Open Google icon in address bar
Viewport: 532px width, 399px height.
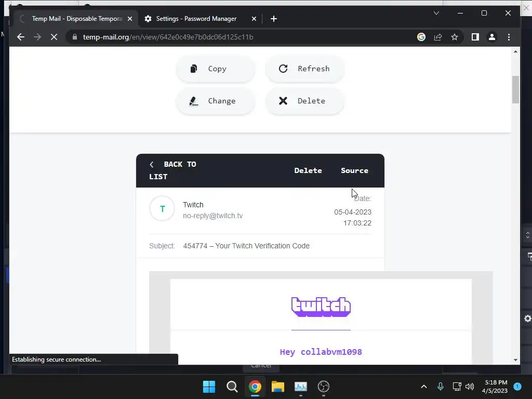[x=421, y=37]
